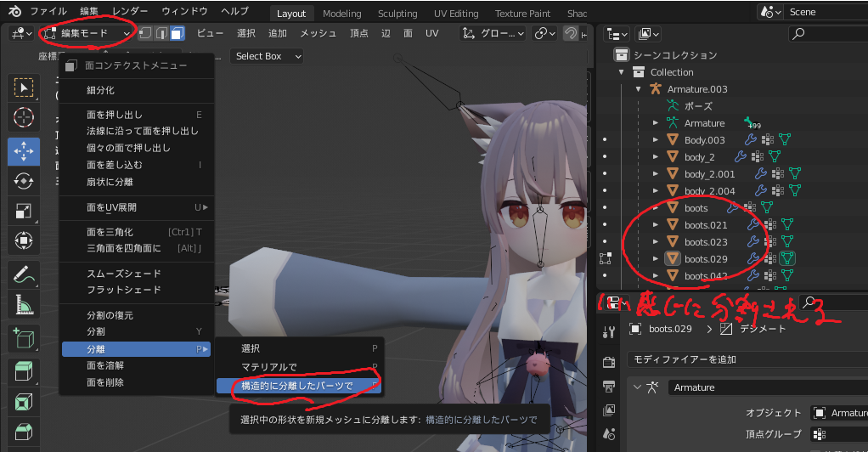Open the pivot point dropdown

[544, 33]
